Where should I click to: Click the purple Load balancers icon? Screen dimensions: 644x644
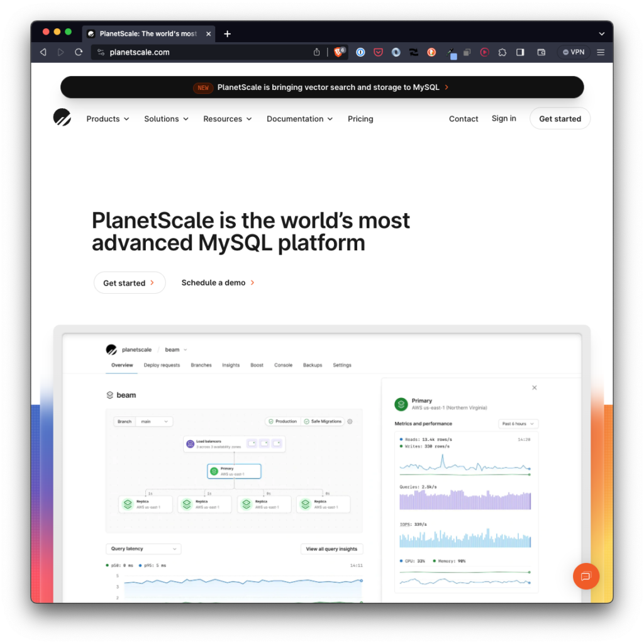pyautogui.click(x=190, y=443)
